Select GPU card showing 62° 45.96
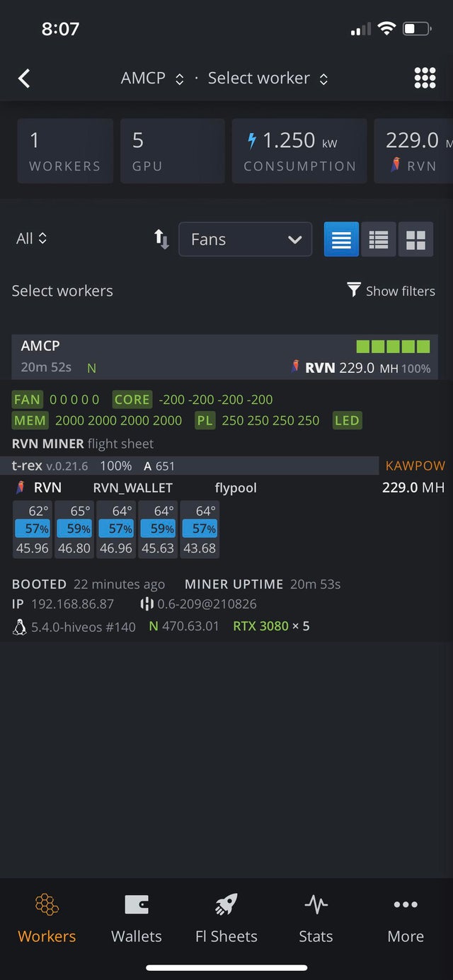 pos(32,529)
